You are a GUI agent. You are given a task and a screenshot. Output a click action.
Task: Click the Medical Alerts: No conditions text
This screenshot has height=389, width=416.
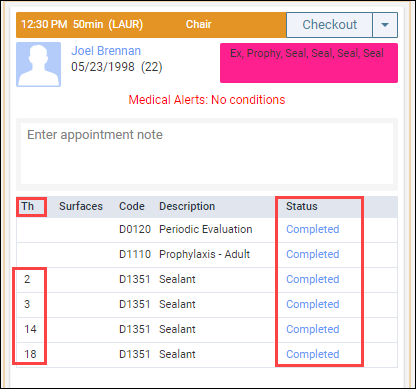(x=207, y=100)
